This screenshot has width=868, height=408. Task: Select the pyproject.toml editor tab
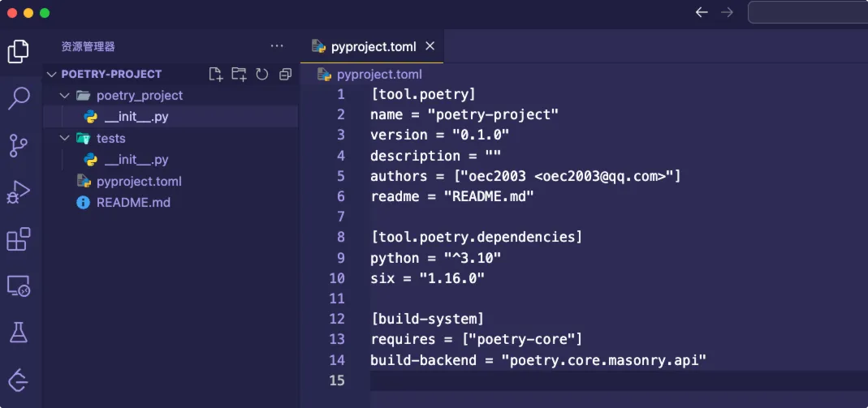click(375, 46)
